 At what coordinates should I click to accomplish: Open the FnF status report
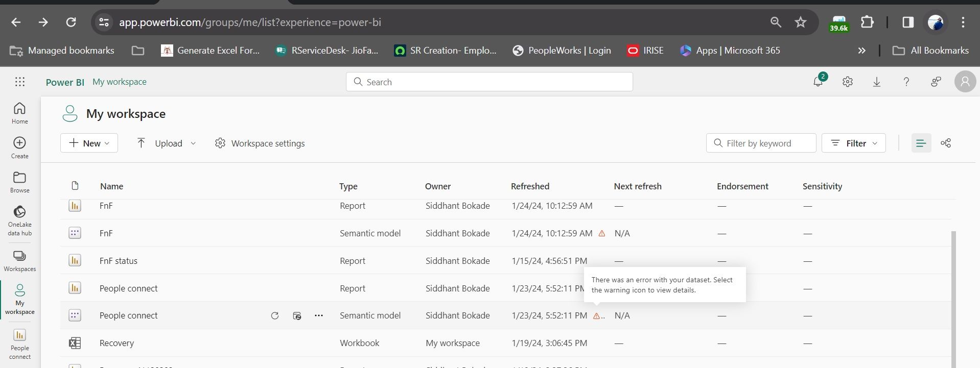119,261
